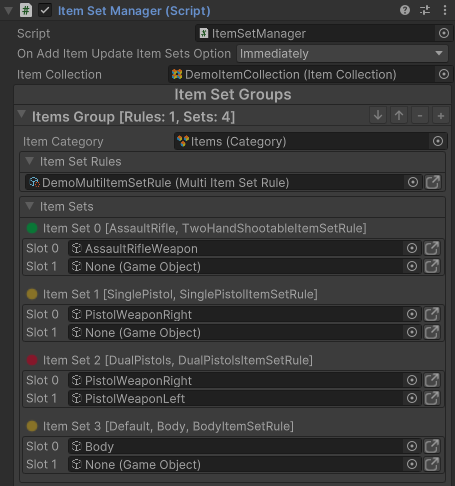Collapse the Item Set Manager component

click(8, 10)
